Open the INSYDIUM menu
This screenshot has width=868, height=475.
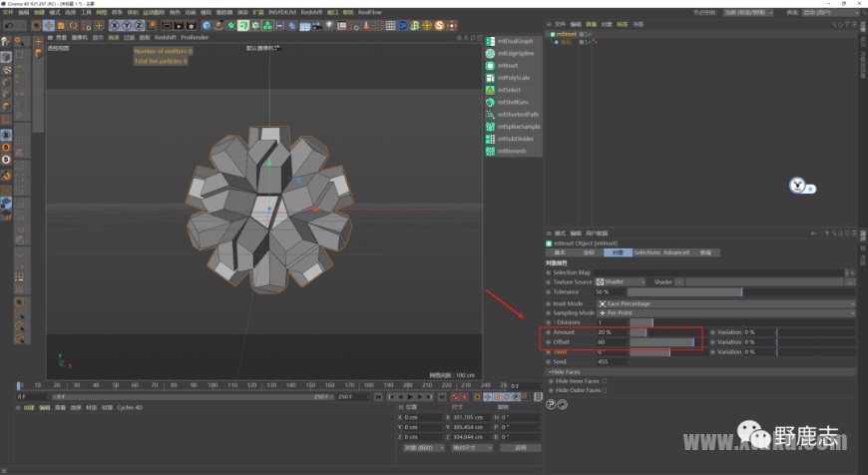[281, 12]
